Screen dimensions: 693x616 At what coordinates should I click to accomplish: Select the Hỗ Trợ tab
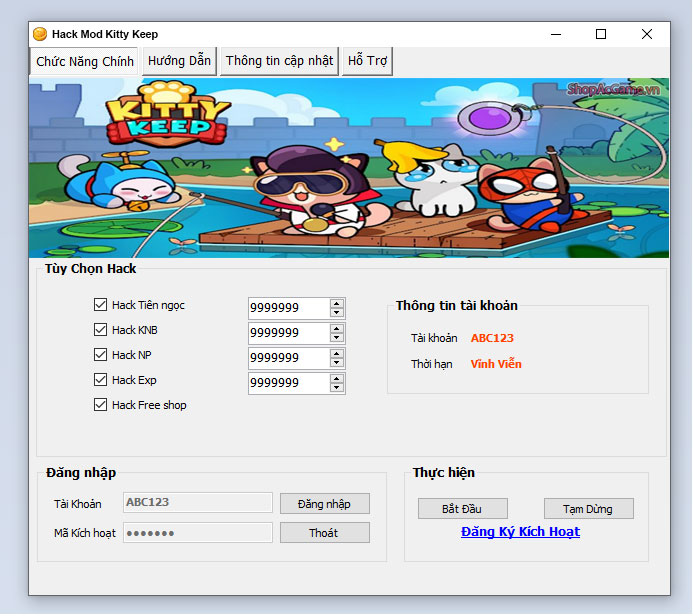367,61
